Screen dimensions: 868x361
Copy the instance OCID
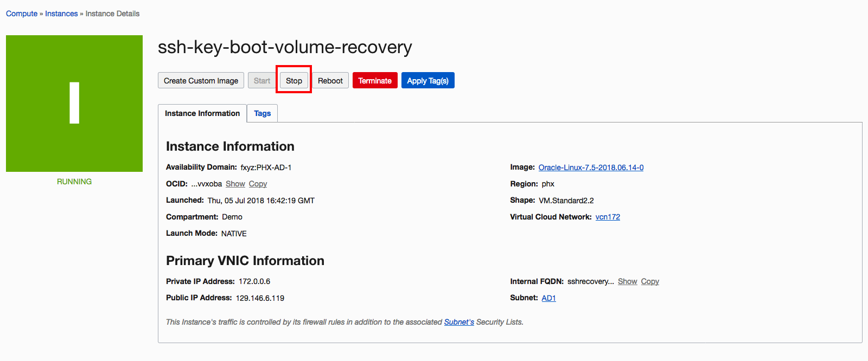click(x=258, y=184)
